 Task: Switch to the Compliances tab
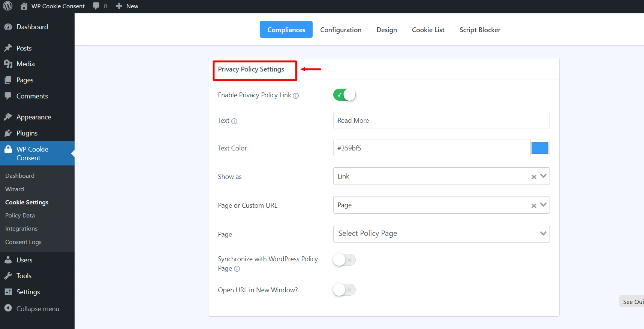286,30
